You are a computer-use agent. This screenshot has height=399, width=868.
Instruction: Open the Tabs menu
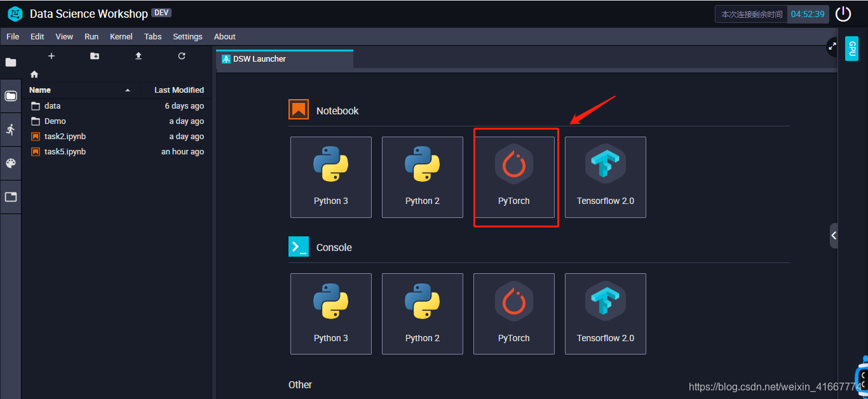153,37
